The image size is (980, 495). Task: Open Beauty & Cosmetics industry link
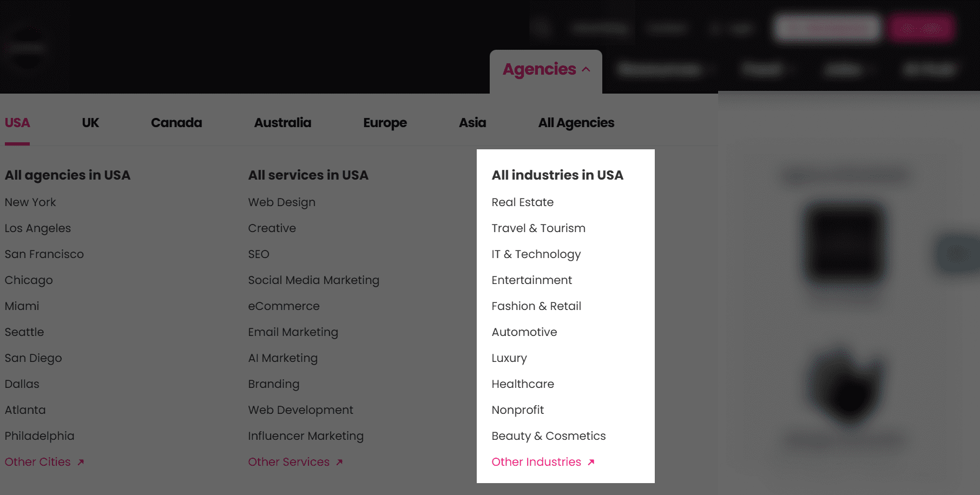click(548, 436)
